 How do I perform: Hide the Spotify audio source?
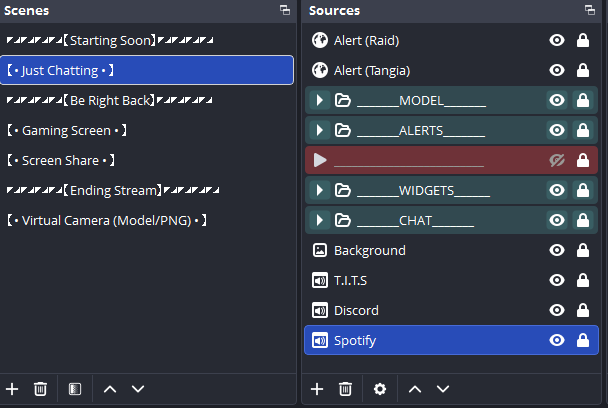(x=557, y=341)
